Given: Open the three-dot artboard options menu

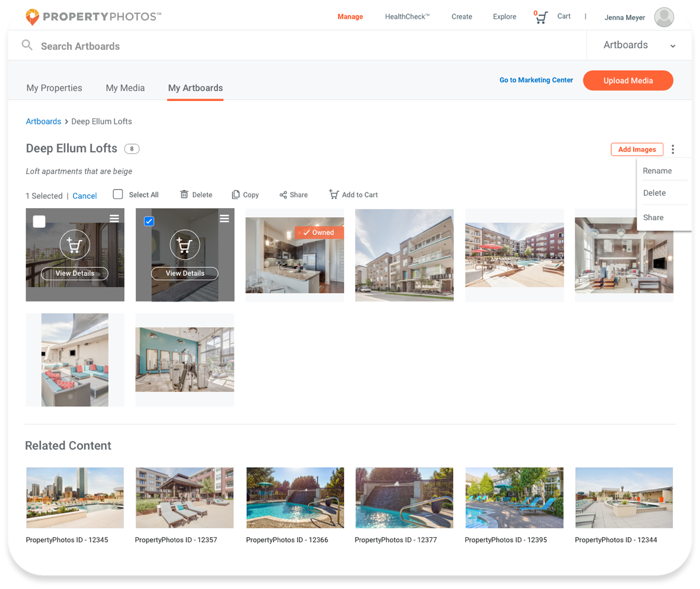Looking at the screenshot, I should tap(673, 149).
